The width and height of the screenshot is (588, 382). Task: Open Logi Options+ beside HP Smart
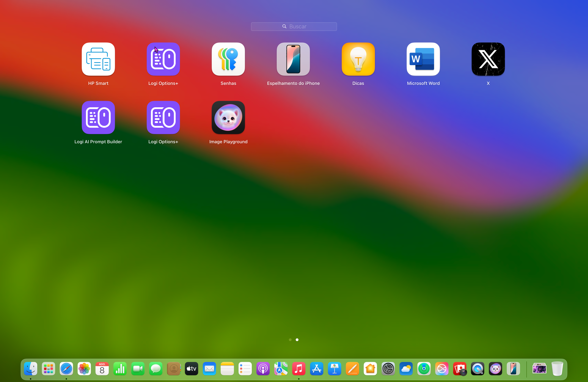coord(163,59)
